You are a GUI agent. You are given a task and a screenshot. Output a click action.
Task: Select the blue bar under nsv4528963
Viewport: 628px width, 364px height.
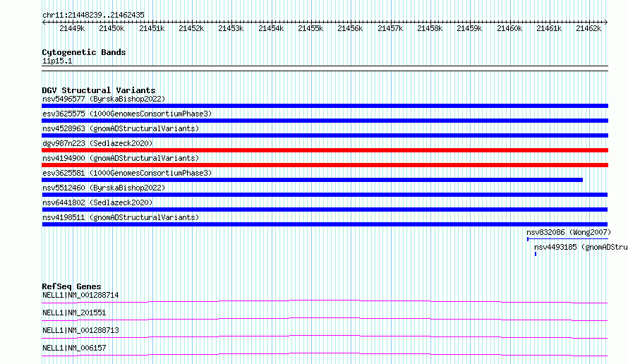coord(325,135)
